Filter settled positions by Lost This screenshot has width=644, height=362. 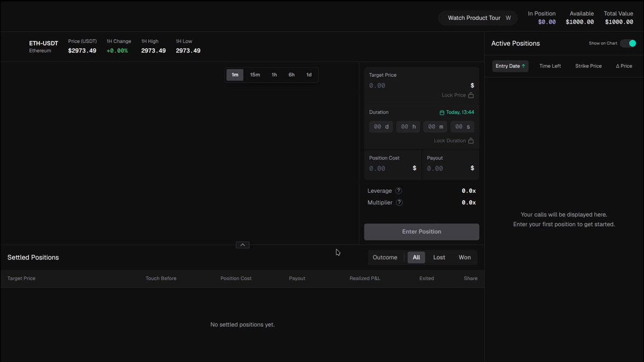pyautogui.click(x=439, y=257)
